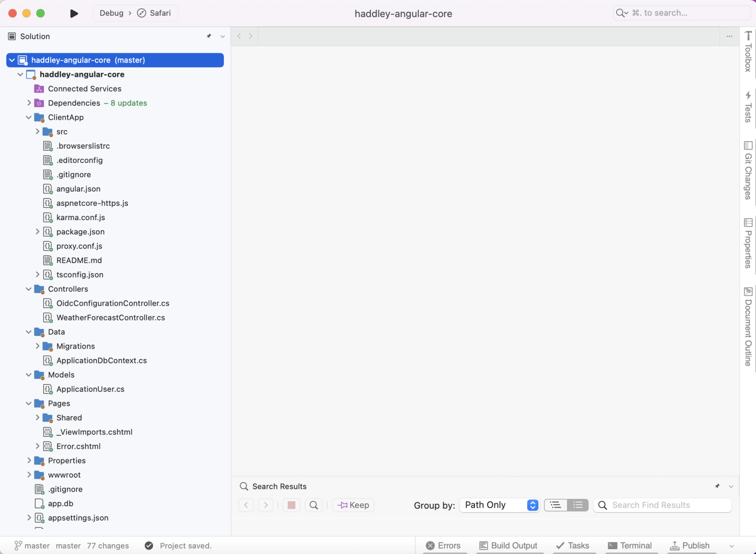Click the Keep button in Search Results
Viewport: 756px width, 554px height.
tap(353, 505)
